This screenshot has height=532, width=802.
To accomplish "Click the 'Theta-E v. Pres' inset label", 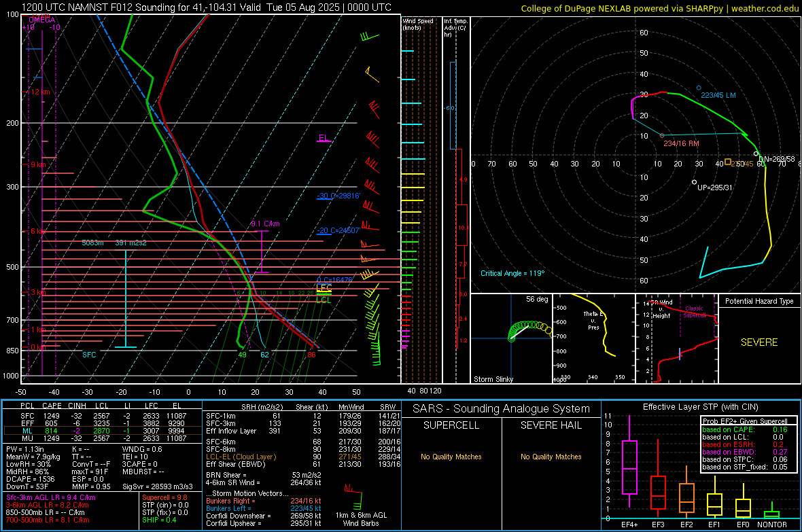I will tap(593, 321).
